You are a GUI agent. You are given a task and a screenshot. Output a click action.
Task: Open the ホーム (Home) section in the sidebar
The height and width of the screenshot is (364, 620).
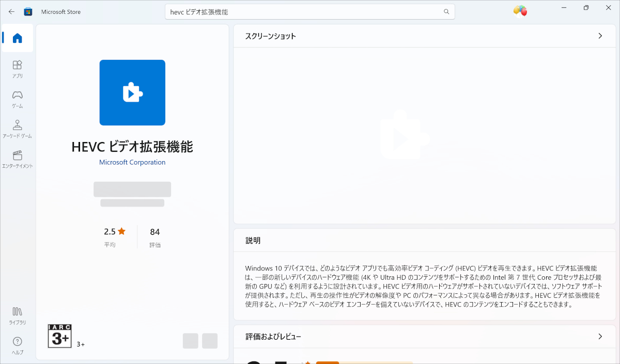point(17,38)
